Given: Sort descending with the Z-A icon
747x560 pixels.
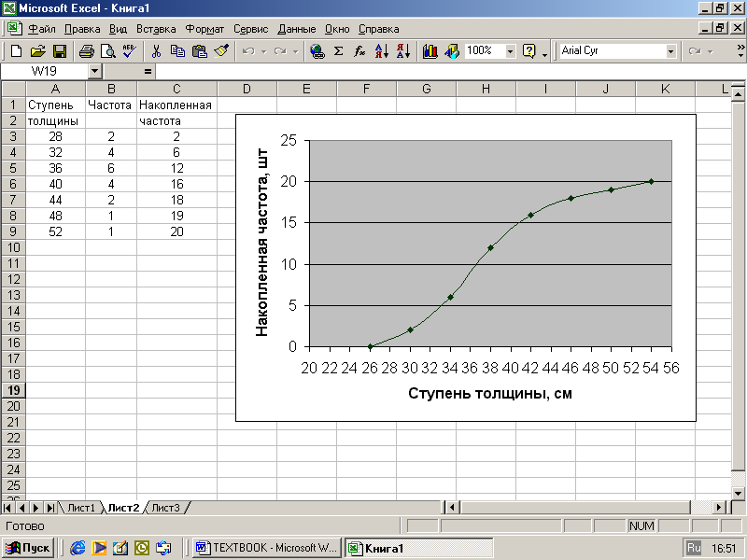Looking at the screenshot, I should (x=403, y=51).
